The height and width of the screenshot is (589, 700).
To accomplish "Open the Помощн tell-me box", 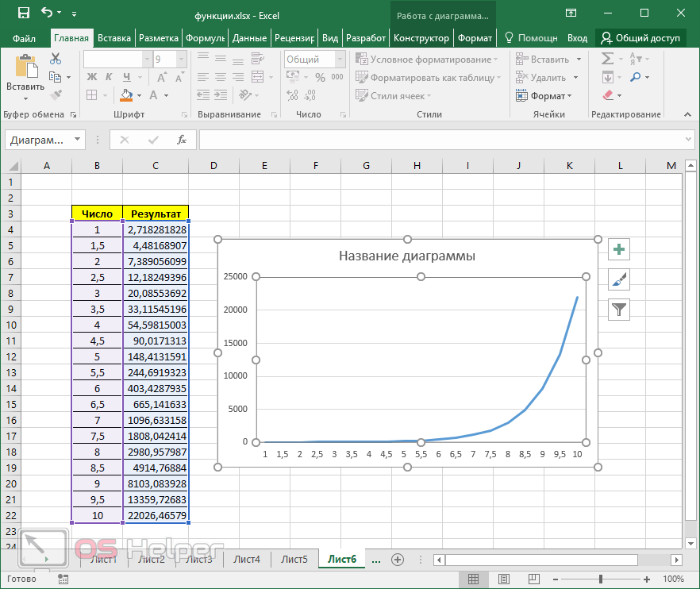I will click(531, 38).
